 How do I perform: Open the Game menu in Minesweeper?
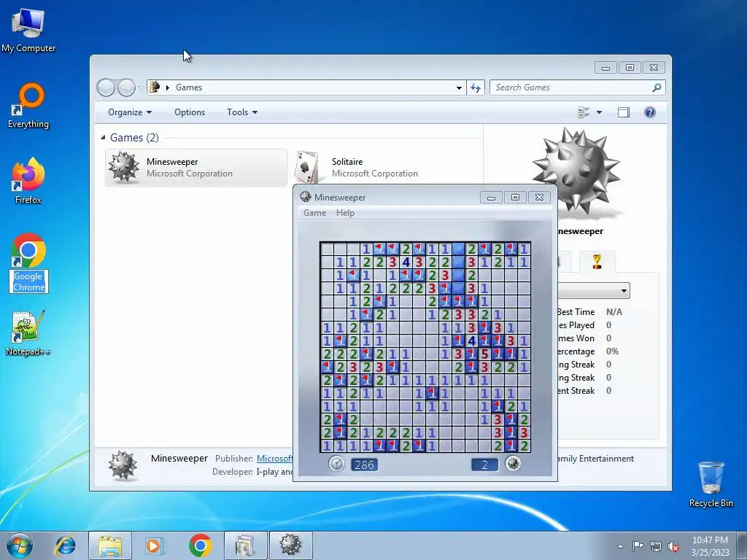pyautogui.click(x=315, y=213)
